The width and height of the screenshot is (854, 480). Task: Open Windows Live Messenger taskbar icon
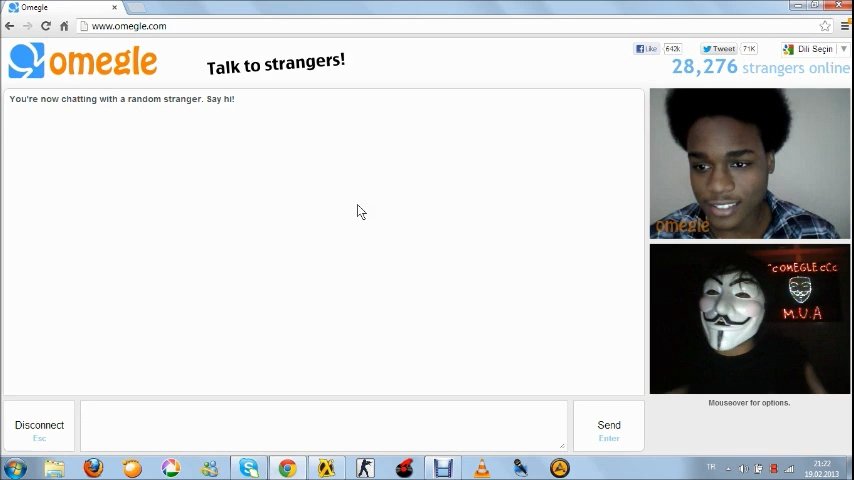pyautogui.click(x=210, y=468)
